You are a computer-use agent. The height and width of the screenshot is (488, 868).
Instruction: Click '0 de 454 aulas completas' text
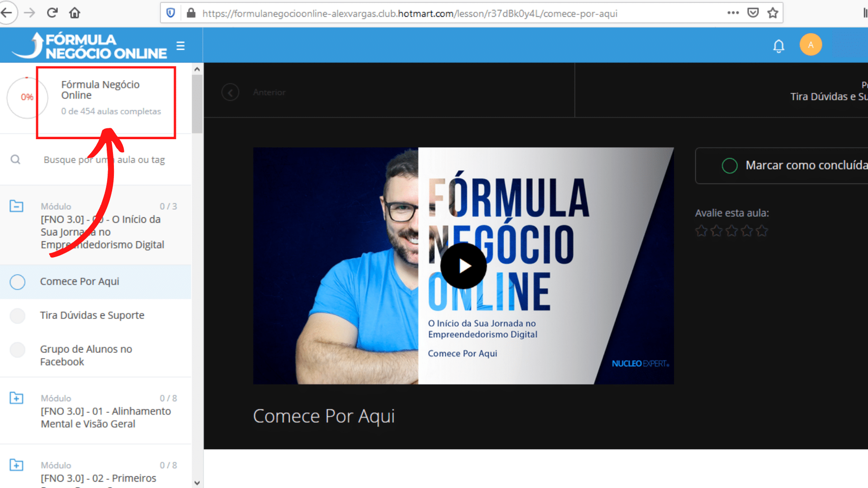tap(111, 111)
